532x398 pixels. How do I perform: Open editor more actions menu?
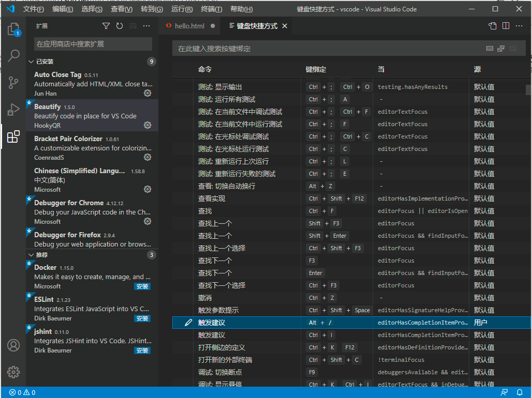(519, 26)
